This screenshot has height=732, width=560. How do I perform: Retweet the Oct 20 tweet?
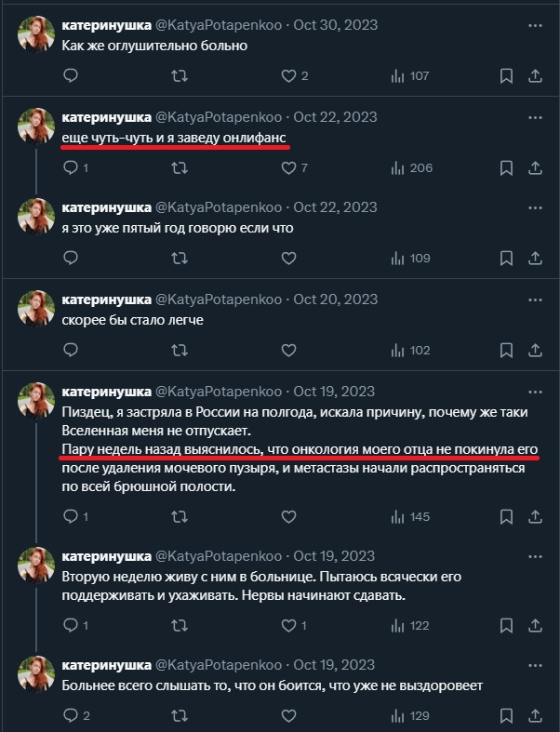pyautogui.click(x=180, y=351)
